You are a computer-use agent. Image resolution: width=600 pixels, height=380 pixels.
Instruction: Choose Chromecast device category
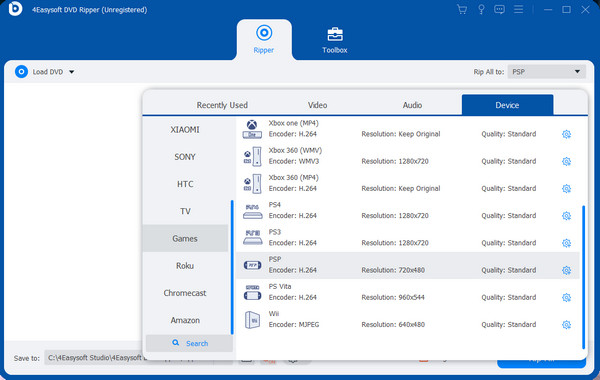tap(185, 293)
